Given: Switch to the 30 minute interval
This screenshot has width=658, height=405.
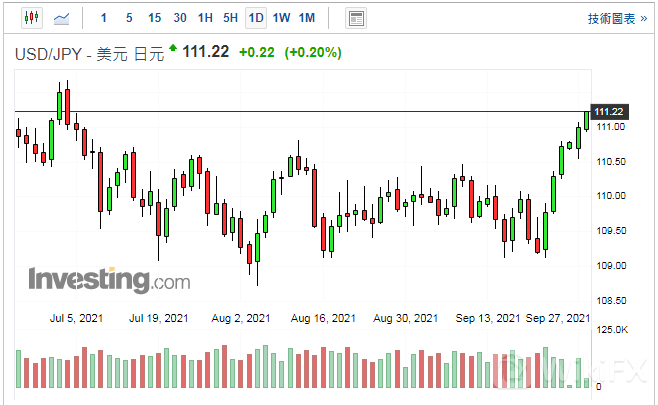Looking at the screenshot, I should [x=179, y=18].
